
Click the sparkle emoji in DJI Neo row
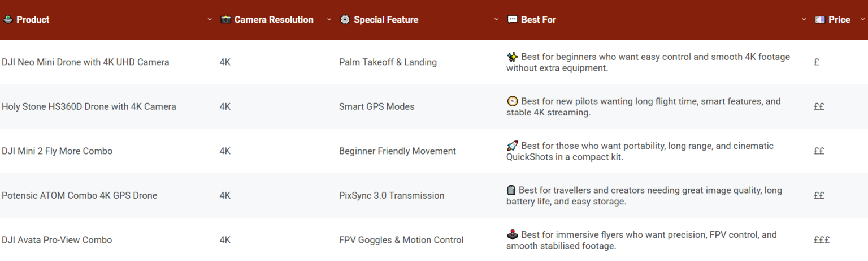coord(512,57)
